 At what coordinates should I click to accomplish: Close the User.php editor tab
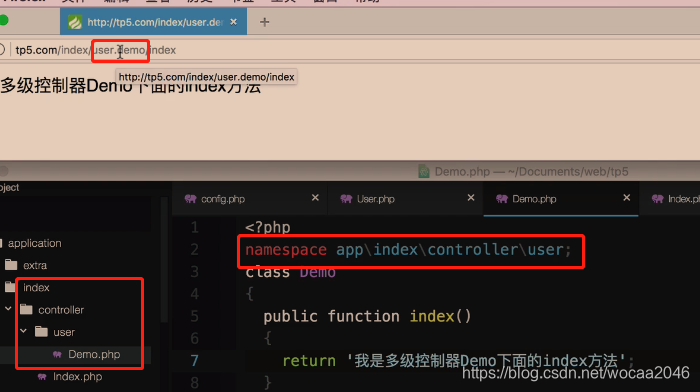pos(471,197)
